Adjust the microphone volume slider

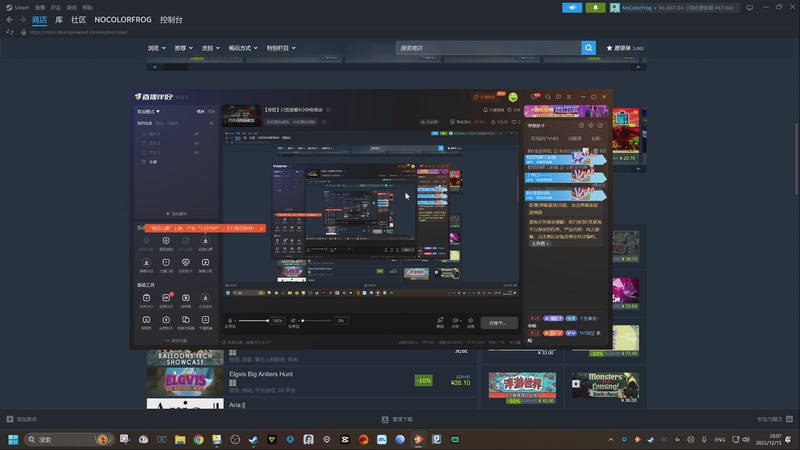pyautogui.click(x=254, y=321)
